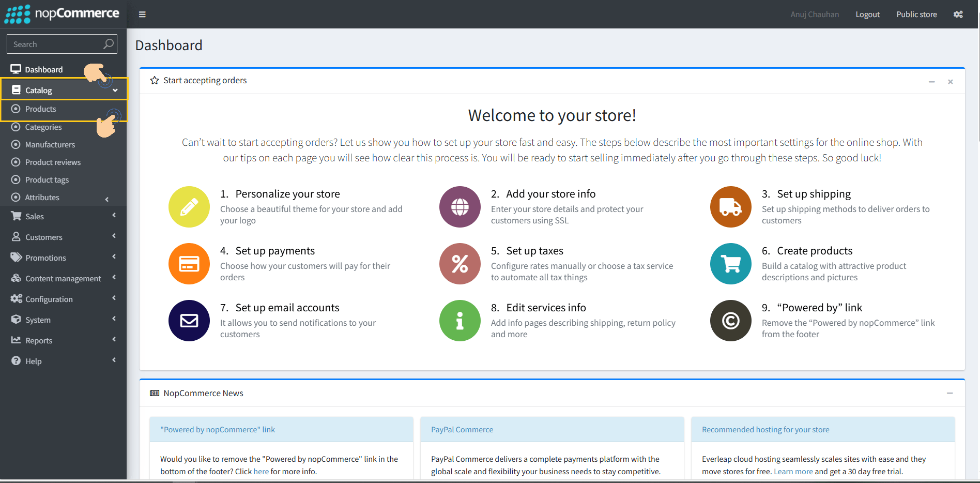
Task: Click the Logout link
Action: [867, 14]
